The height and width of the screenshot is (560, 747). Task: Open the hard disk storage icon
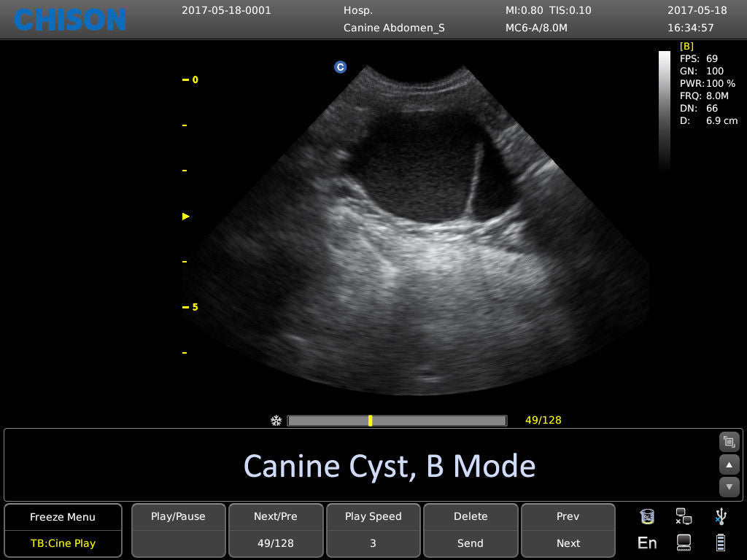(684, 542)
